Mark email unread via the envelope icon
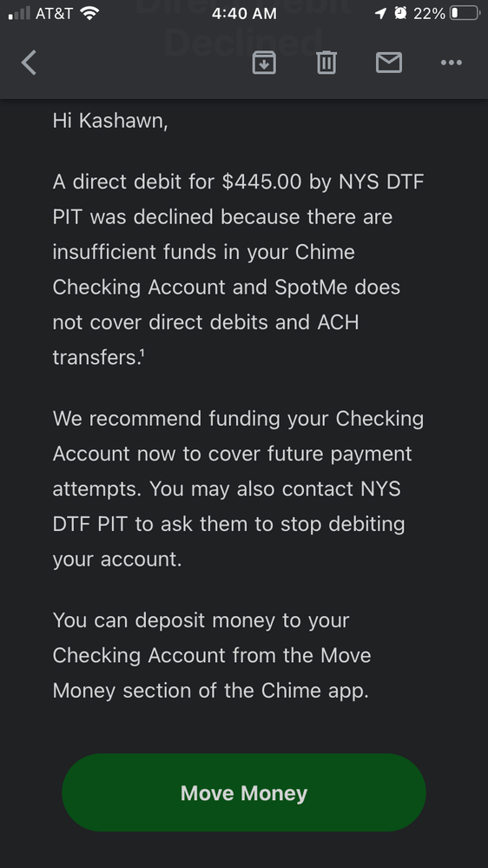Viewport: 488px width, 868px height. [389, 62]
